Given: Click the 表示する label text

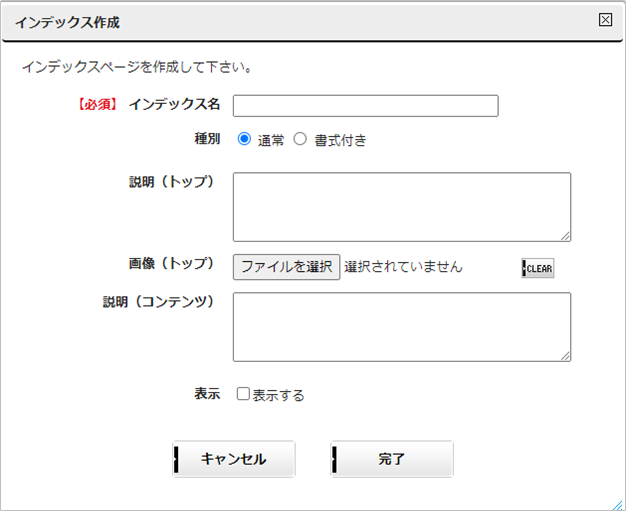Looking at the screenshot, I should click(278, 395).
